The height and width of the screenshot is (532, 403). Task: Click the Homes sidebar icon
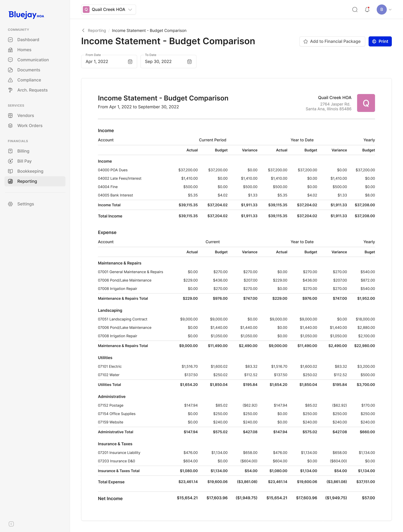click(x=10, y=50)
